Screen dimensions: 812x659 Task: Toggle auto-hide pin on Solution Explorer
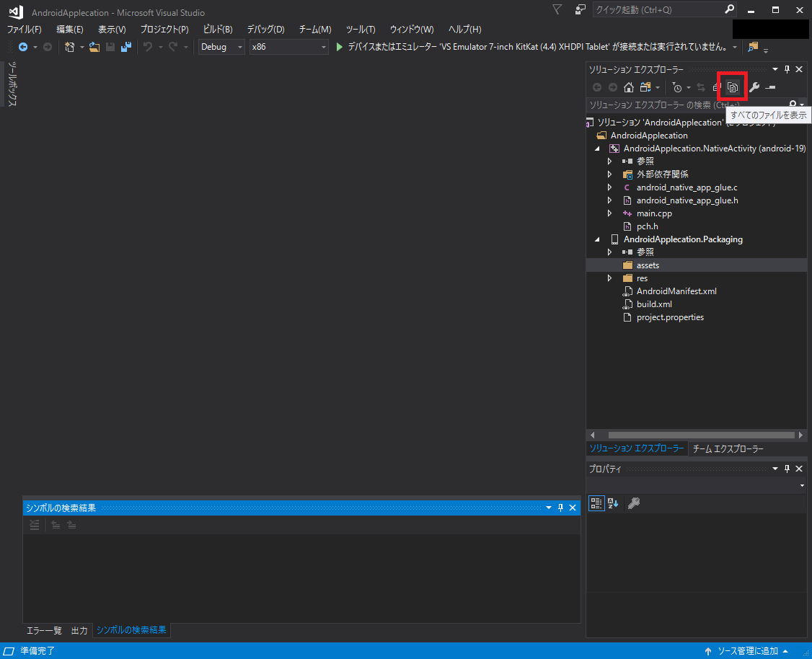coord(787,69)
